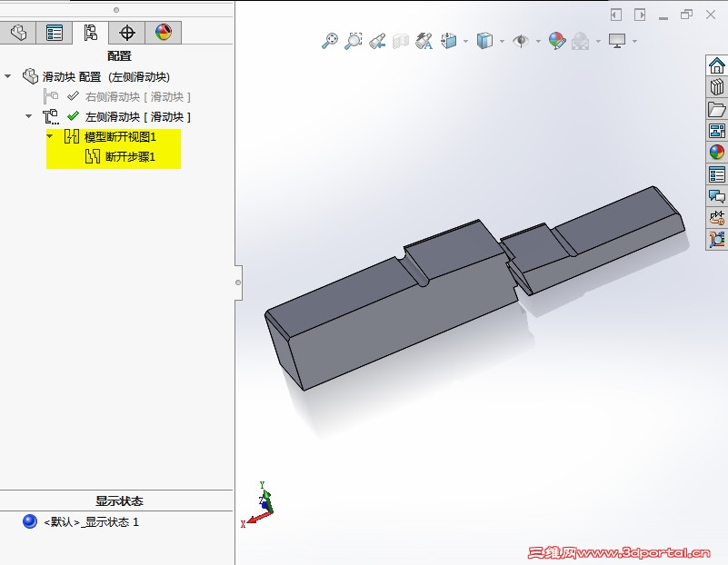Restore the previous view
This screenshot has width=728, height=565.
377,41
